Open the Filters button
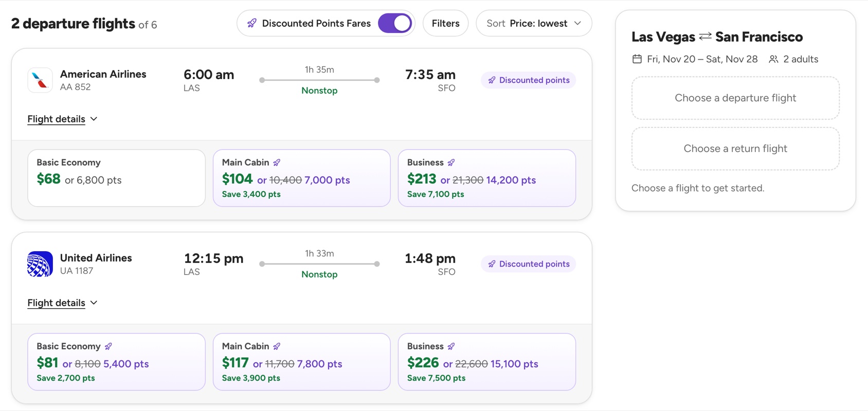This screenshot has height=411, width=868. coord(445,23)
